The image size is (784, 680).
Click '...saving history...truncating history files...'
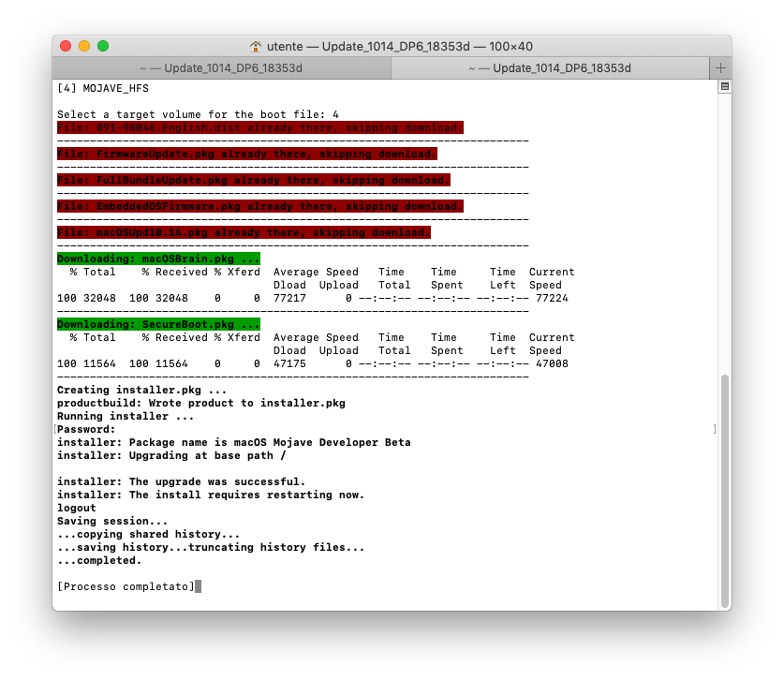tap(211, 547)
